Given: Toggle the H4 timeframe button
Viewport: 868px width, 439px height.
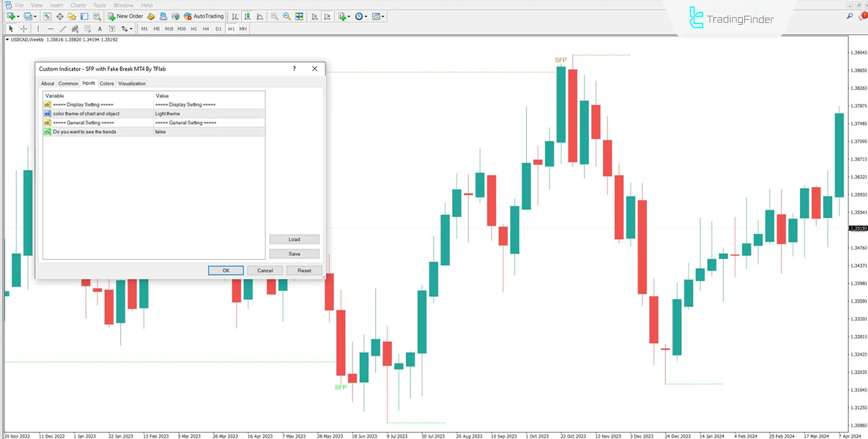Looking at the screenshot, I should (206, 29).
